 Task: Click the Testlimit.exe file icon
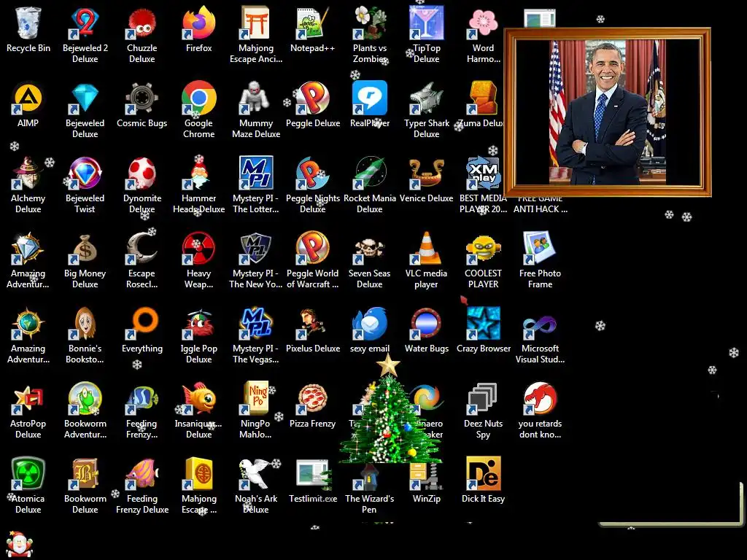coord(312,474)
